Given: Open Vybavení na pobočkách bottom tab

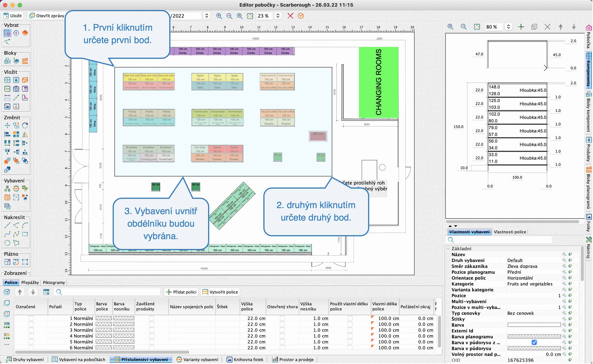Looking at the screenshot, I should click(79, 360).
